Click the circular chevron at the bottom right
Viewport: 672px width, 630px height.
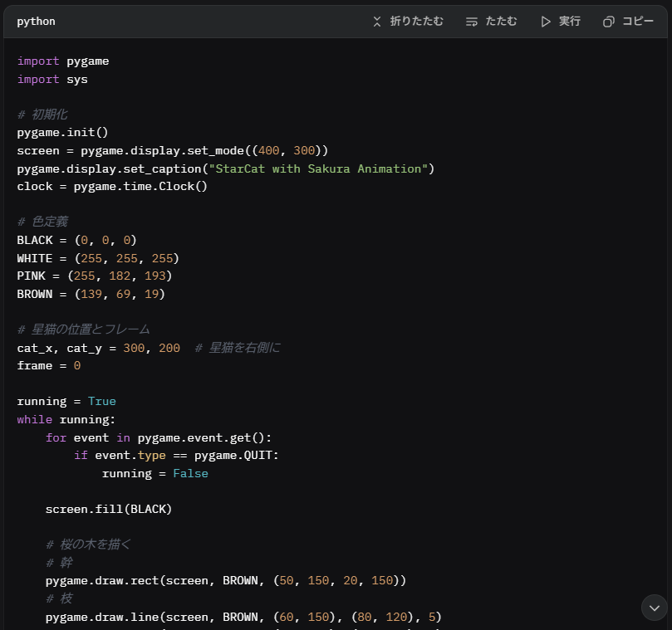tap(654, 608)
